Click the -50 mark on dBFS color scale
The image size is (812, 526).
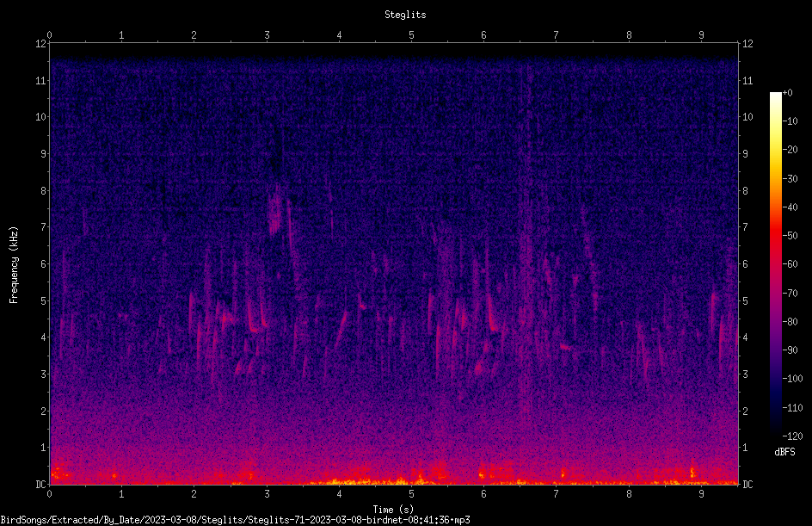pos(790,235)
